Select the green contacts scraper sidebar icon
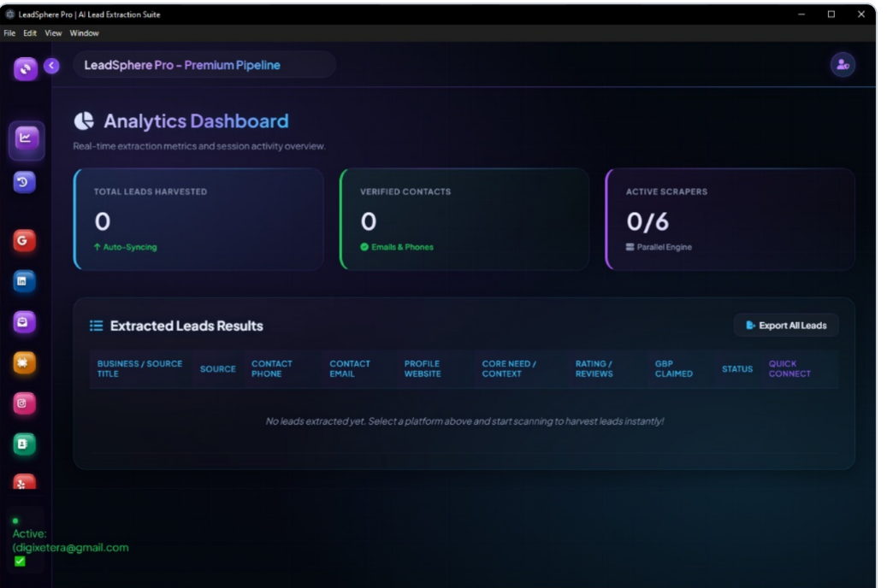 [24, 444]
